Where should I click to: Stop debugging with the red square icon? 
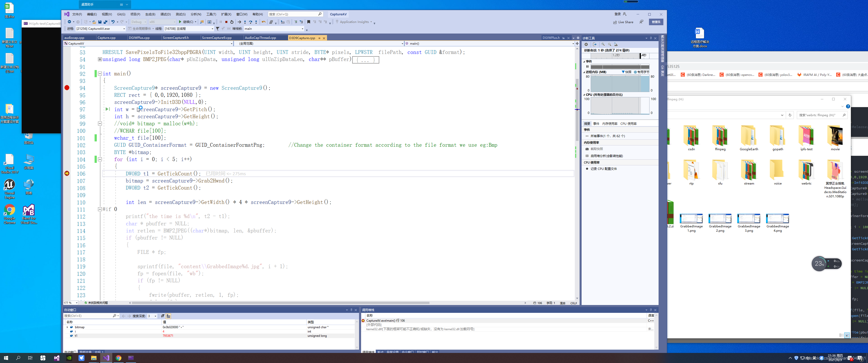click(x=226, y=22)
